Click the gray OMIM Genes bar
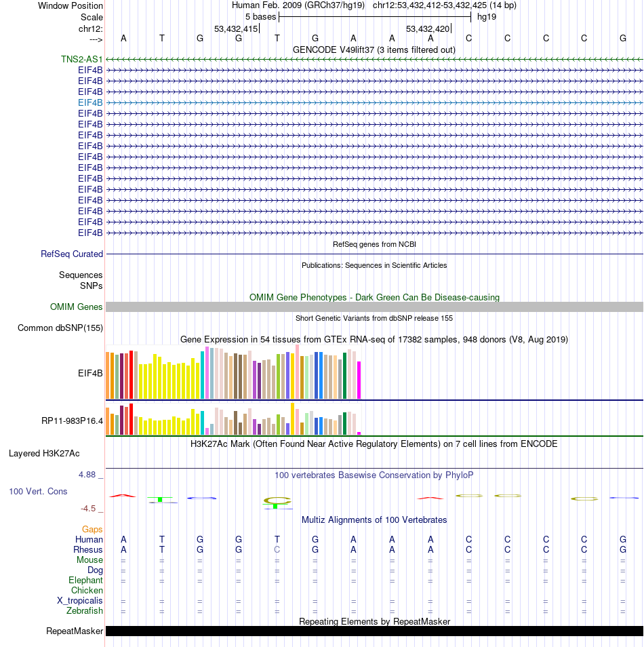 click(374, 307)
